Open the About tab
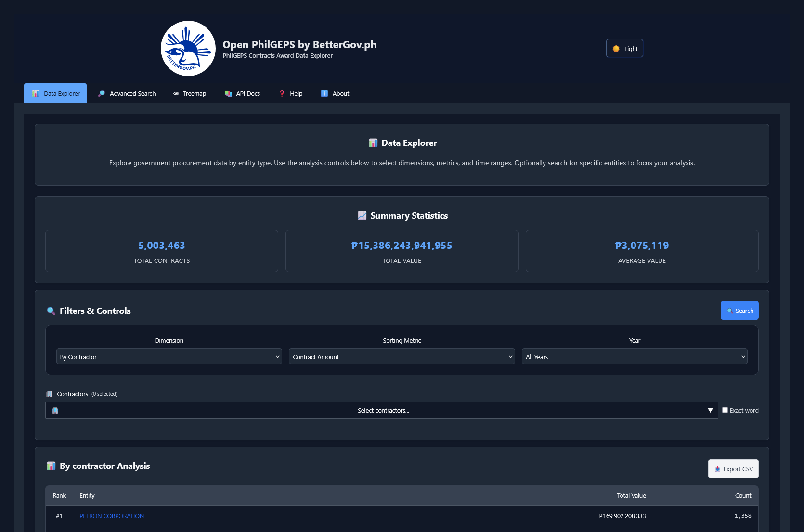 (335, 93)
